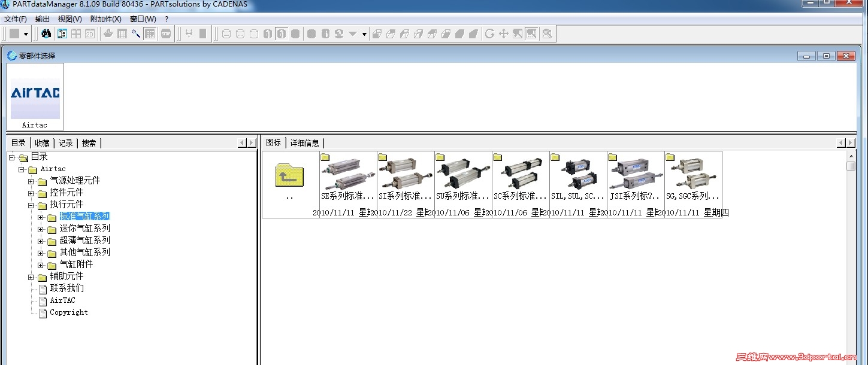Open the SI系列标准 cylinder thumbnail

tap(406, 184)
